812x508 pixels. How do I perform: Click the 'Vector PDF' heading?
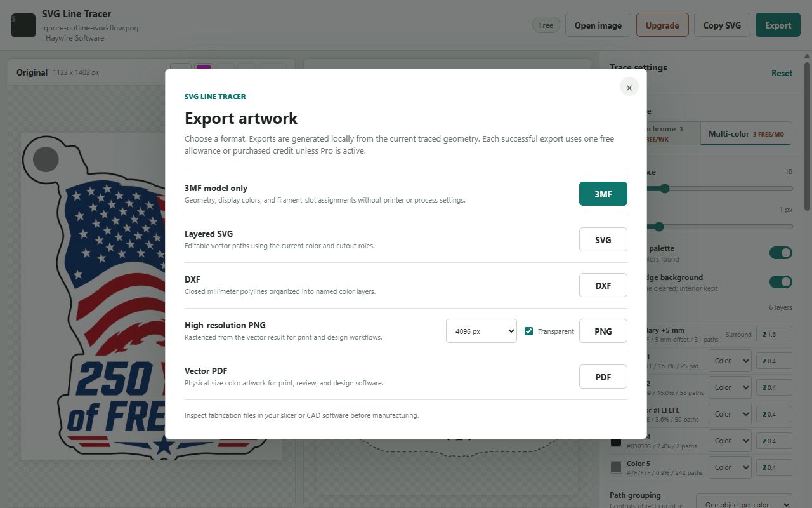(206, 371)
